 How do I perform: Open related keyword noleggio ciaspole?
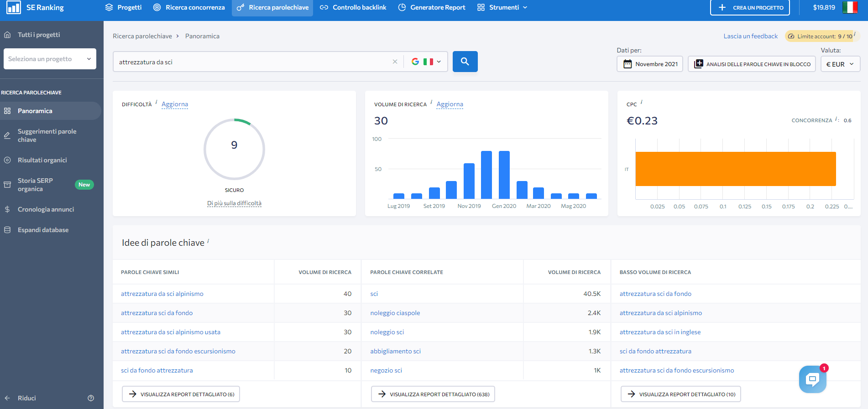point(395,313)
